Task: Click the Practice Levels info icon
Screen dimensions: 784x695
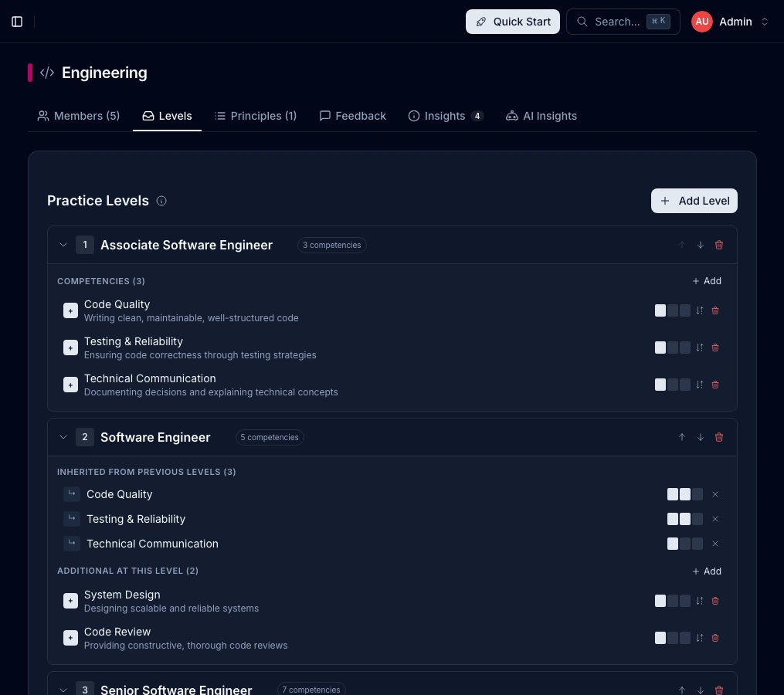Action: (x=161, y=201)
